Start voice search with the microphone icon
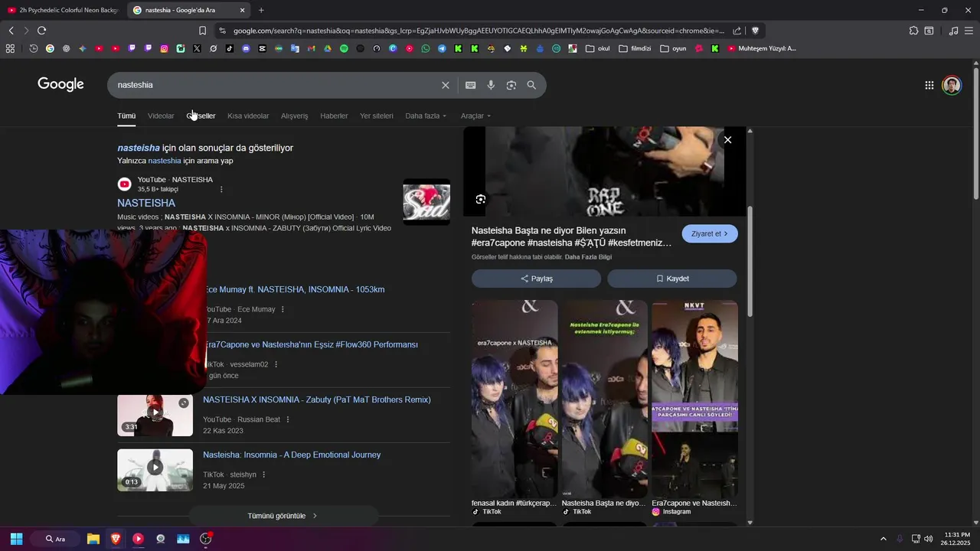This screenshot has height=551, width=980. 491,85
